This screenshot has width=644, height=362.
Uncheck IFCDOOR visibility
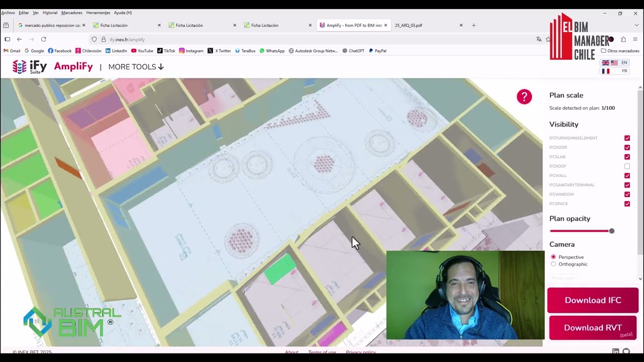627,147
